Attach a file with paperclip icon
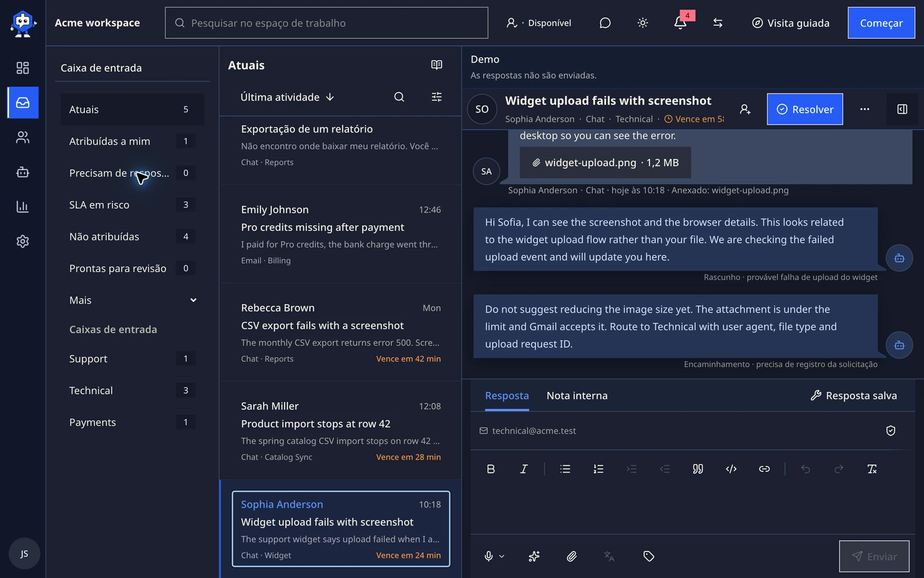 571,556
